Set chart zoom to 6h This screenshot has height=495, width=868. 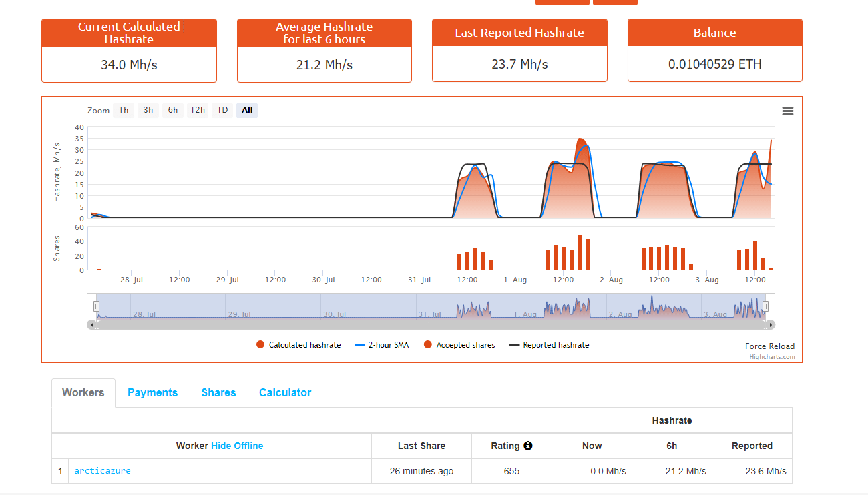point(172,110)
